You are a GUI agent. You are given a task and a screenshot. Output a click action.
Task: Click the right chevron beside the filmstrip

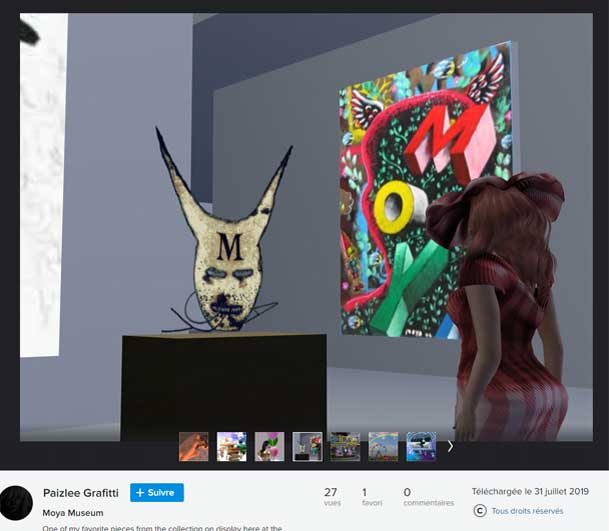pyautogui.click(x=450, y=446)
